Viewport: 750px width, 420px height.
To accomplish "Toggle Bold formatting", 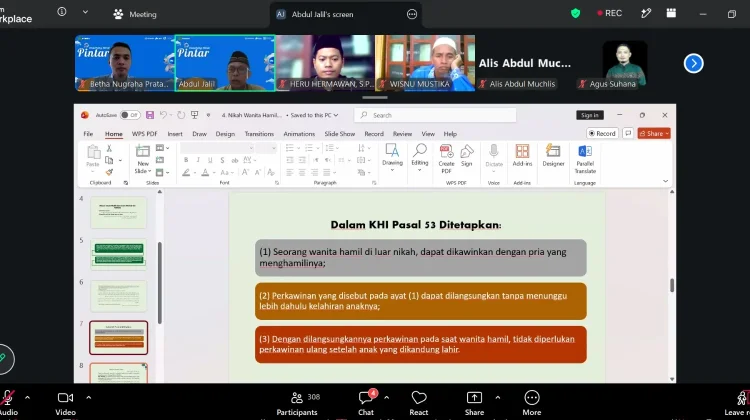I will pos(186,160).
